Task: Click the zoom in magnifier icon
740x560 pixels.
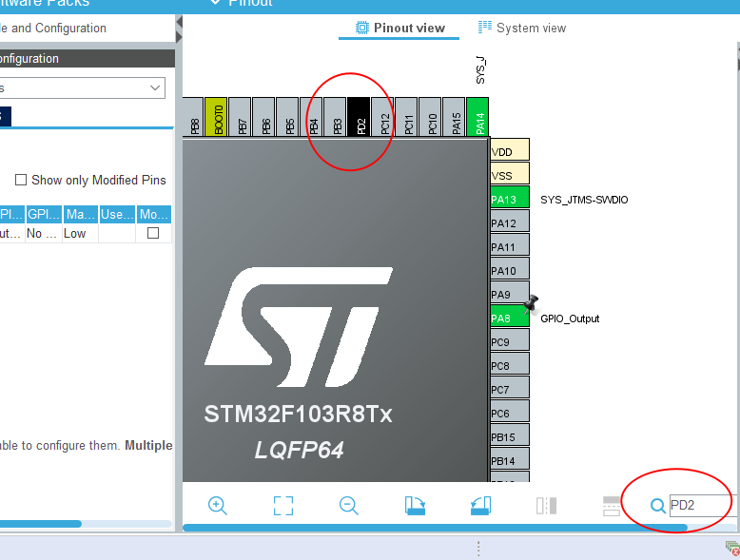Action: pyautogui.click(x=218, y=506)
